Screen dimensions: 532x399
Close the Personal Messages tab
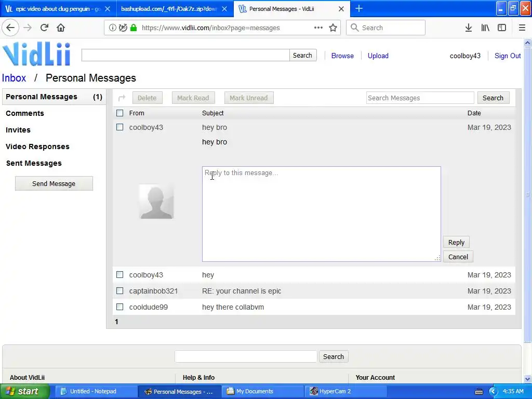341,9
